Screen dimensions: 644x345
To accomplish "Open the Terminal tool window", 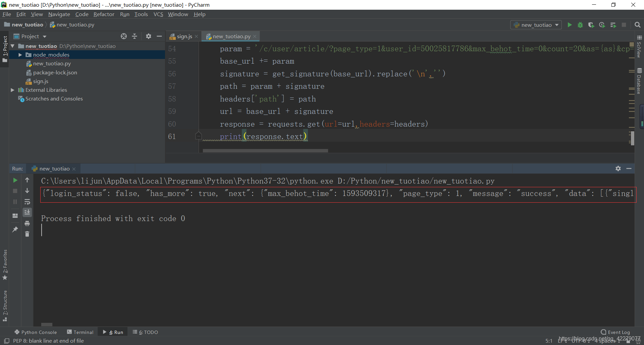I will pyautogui.click(x=80, y=332).
